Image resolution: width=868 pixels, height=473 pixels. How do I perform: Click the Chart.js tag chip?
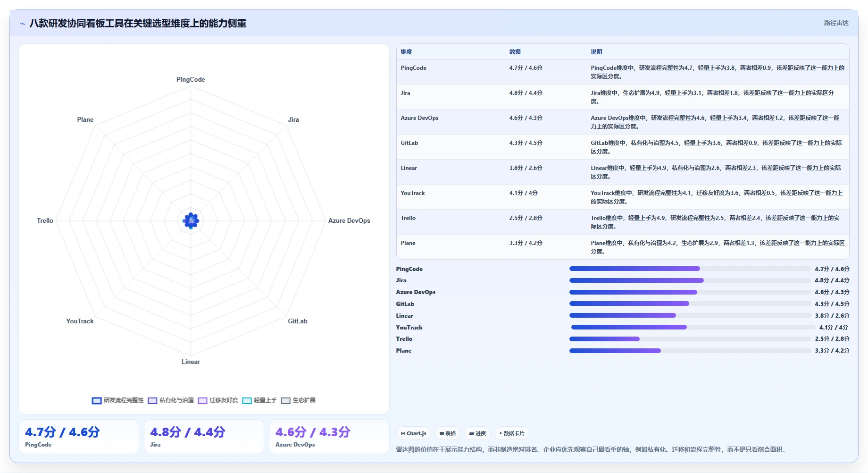(x=414, y=433)
